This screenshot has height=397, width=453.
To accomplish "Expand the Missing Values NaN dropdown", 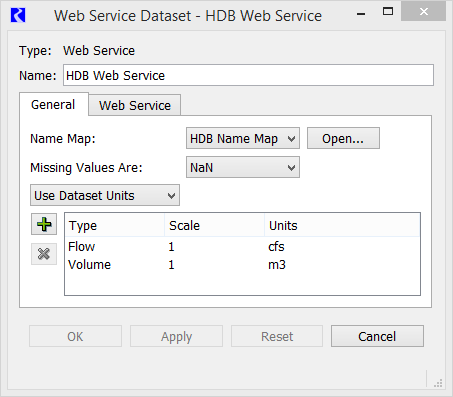I will pyautogui.click(x=243, y=167).
